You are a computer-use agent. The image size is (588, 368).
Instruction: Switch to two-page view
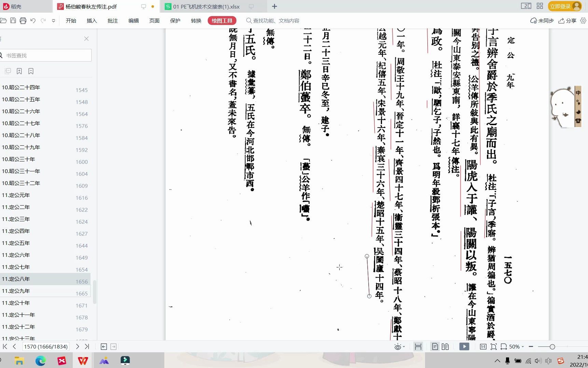[445, 347]
